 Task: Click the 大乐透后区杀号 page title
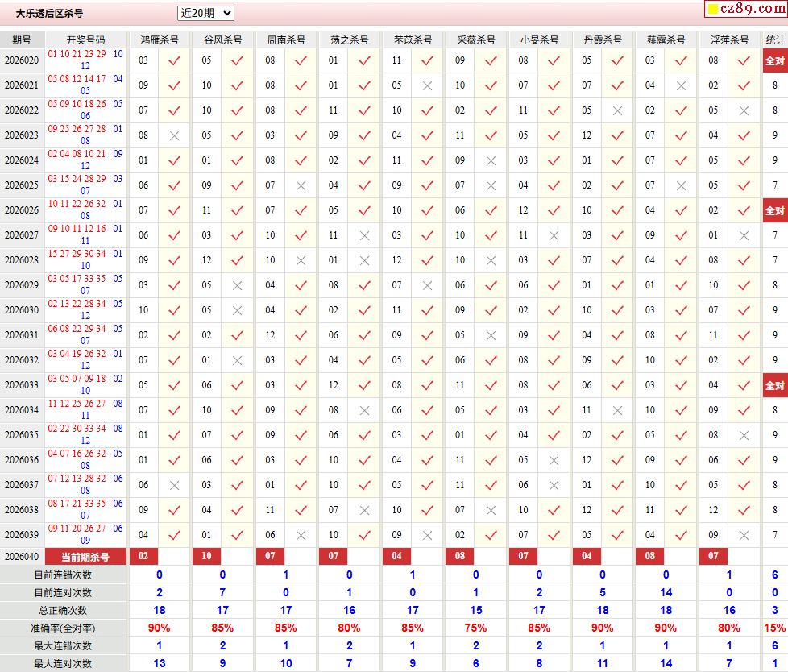[x=49, y=14]
